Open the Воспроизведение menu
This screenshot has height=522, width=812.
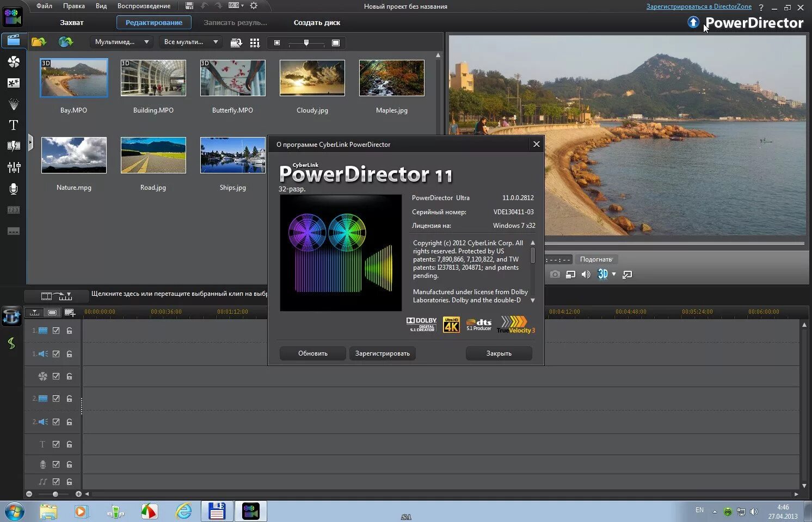coord(143,6)
